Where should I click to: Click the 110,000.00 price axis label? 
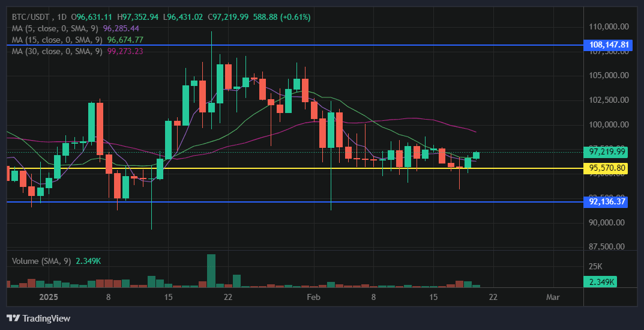click(607, 27)
